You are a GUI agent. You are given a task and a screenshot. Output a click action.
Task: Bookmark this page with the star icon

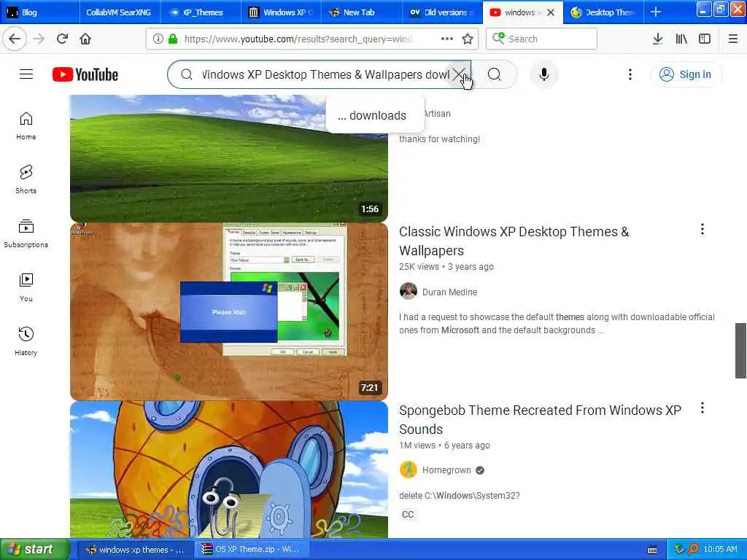pos(468,39)
